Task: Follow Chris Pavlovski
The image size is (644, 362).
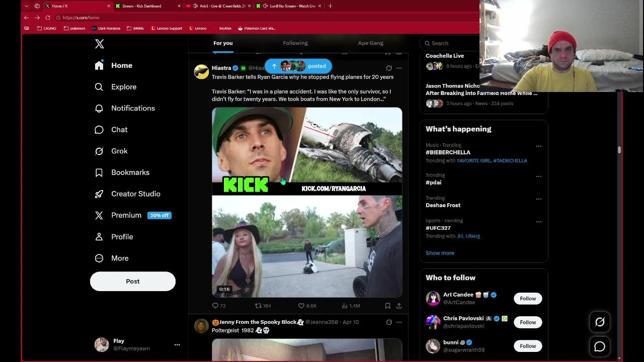Action: [x=528, y=322]
